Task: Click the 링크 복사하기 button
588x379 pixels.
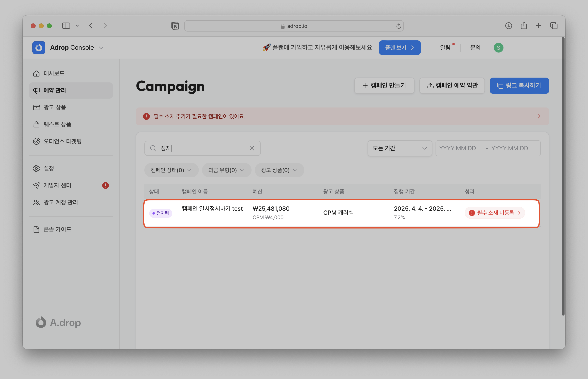Action: [519, 86]
